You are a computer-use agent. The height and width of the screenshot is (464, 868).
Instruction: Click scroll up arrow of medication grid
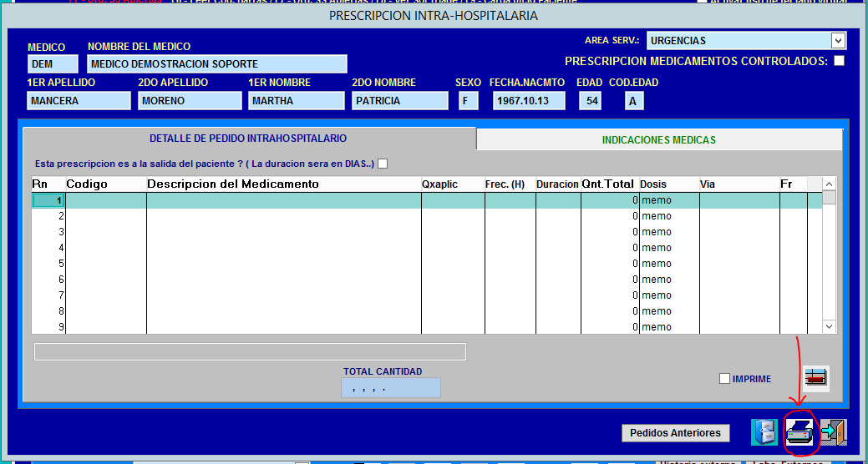[x=829, y=184]
